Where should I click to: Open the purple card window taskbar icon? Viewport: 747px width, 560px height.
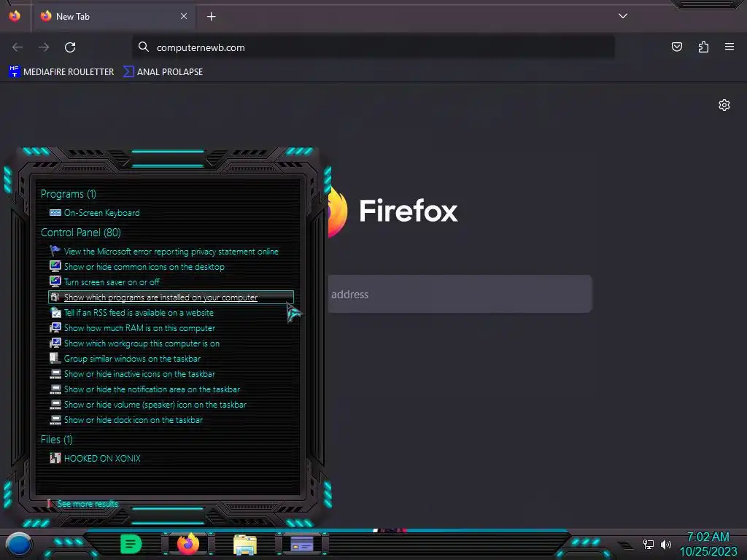pyautogui.click(x=302, y=544)
